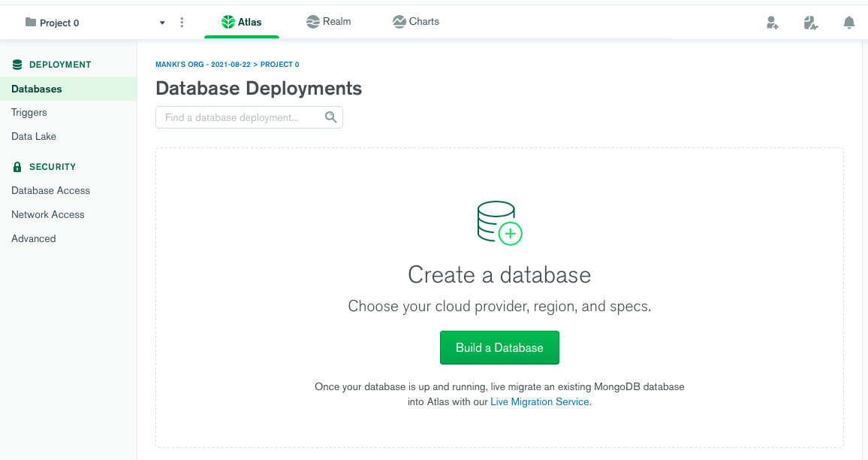Open Triggers in the sidebar

tap(29, 113)
